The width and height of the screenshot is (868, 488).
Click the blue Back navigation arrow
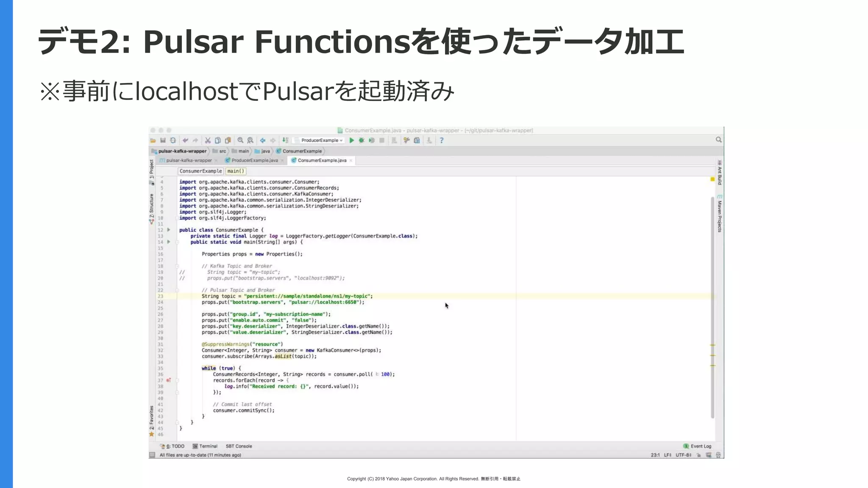pyautogui.click(x=263, y=140)
